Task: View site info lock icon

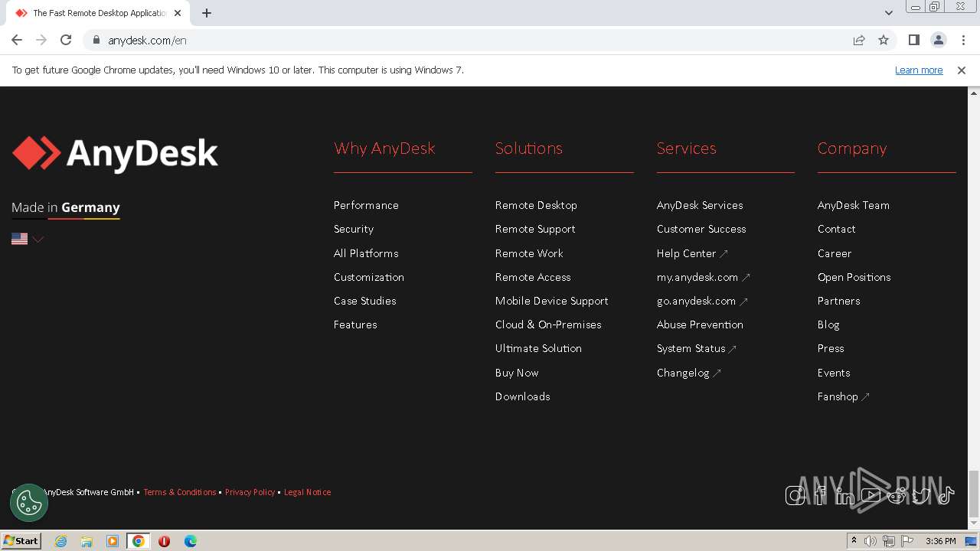Action: click(96, 40)
